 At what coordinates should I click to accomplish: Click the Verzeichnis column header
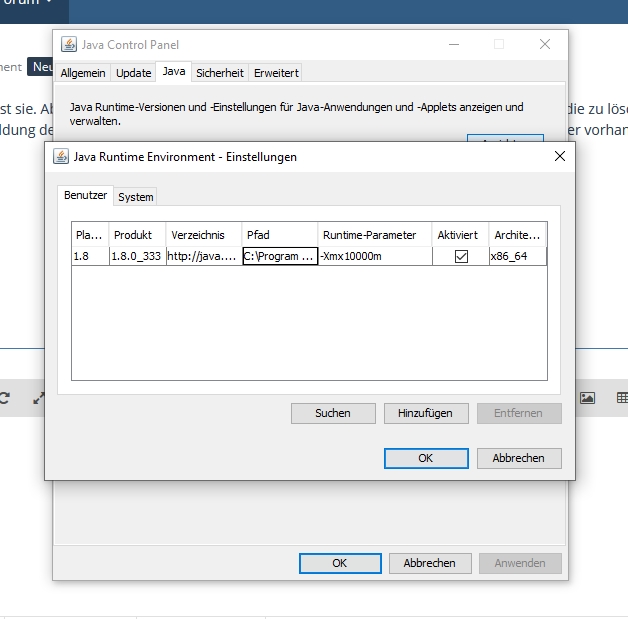(x=204, y=235)
